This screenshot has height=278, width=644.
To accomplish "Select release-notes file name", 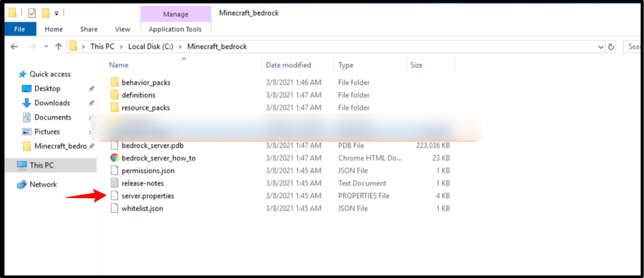I will [143, 183].
